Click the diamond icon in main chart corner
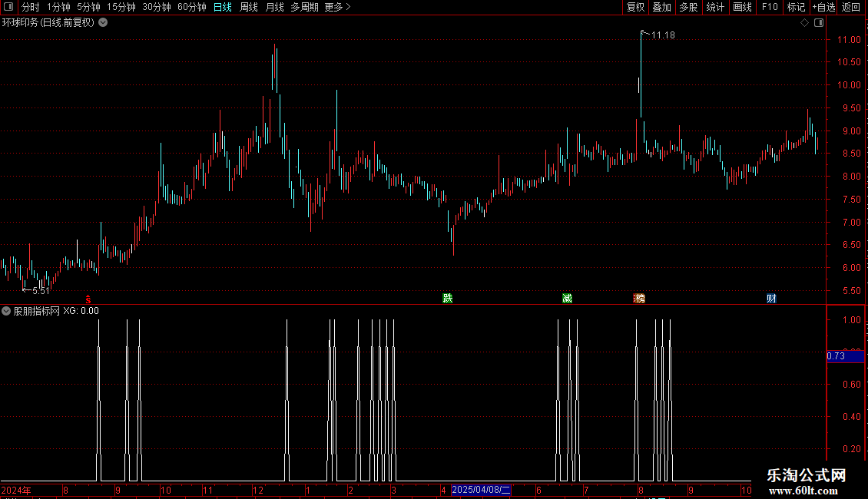The image size is (868, 499). tap(805, 23)
